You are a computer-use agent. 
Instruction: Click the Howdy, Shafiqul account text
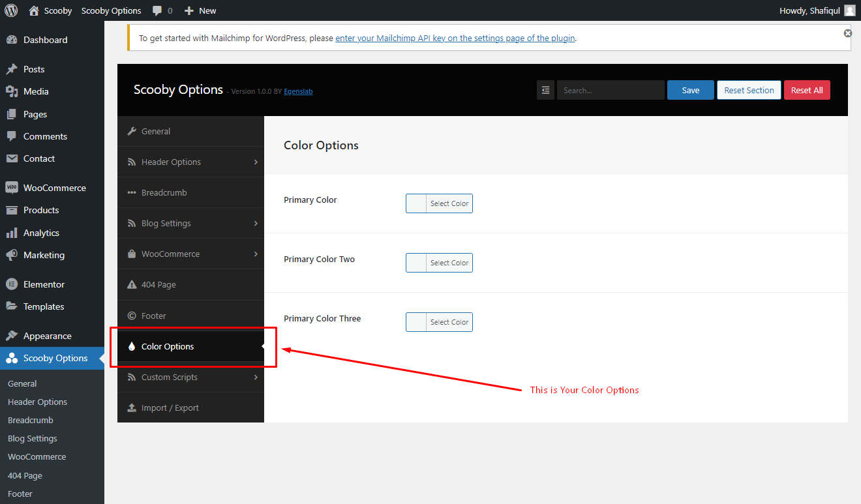pyautogui.click(x=809, y=10)
